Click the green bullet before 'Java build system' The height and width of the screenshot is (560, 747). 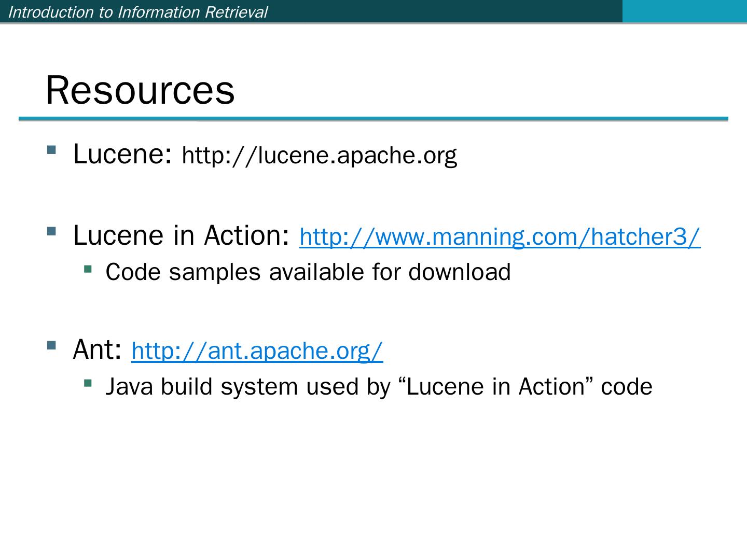click(x=88, y=383)
